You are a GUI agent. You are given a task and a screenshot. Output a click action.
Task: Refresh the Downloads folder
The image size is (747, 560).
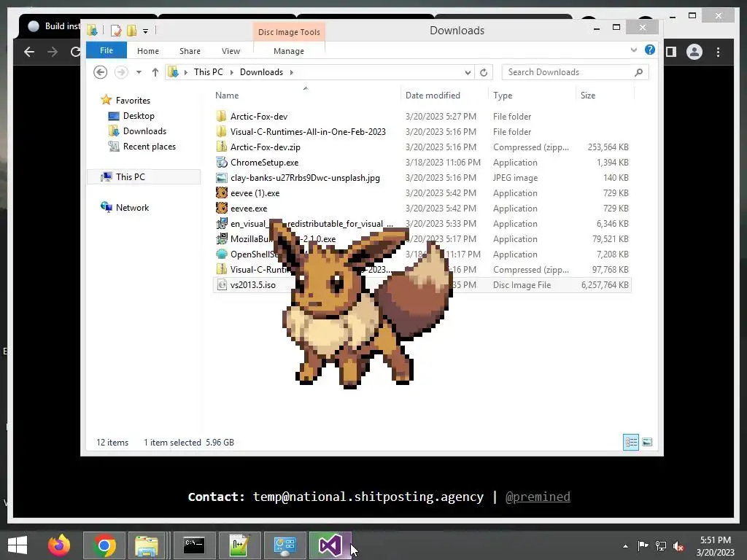click(x=484, y=72)
